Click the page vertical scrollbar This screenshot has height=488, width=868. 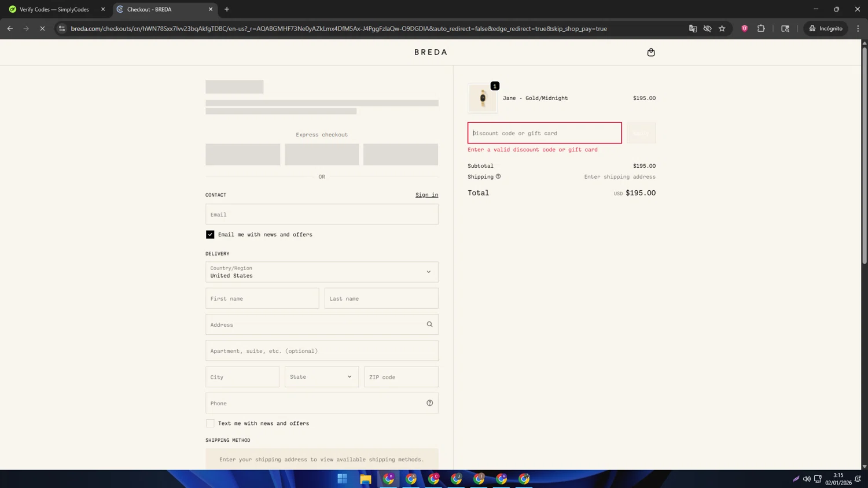click(x=865, y=156)
